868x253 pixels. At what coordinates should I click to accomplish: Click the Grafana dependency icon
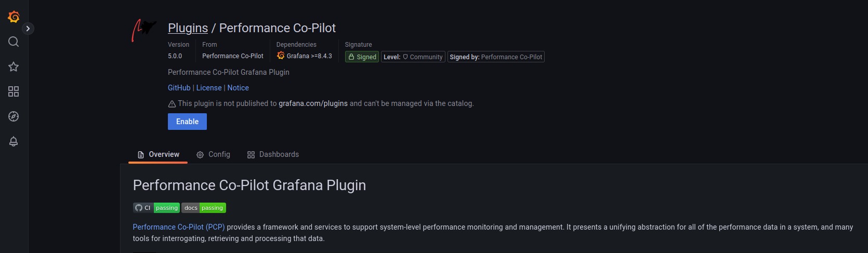[x=281, y=56]
